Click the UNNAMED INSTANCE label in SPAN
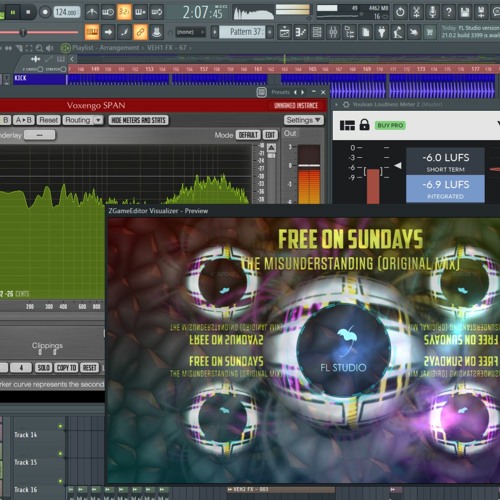The image size is (500, 500). coord(296,106)
